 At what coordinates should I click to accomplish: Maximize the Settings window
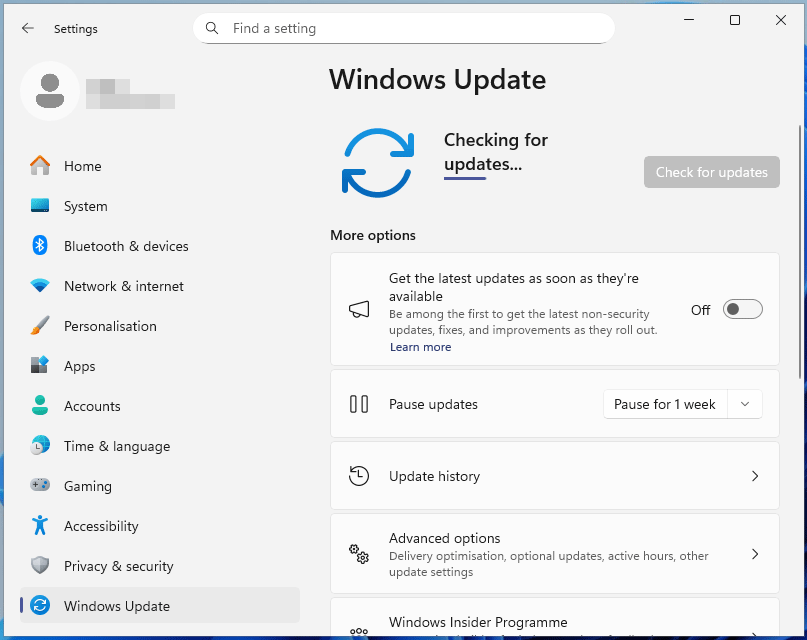[735, 20]
